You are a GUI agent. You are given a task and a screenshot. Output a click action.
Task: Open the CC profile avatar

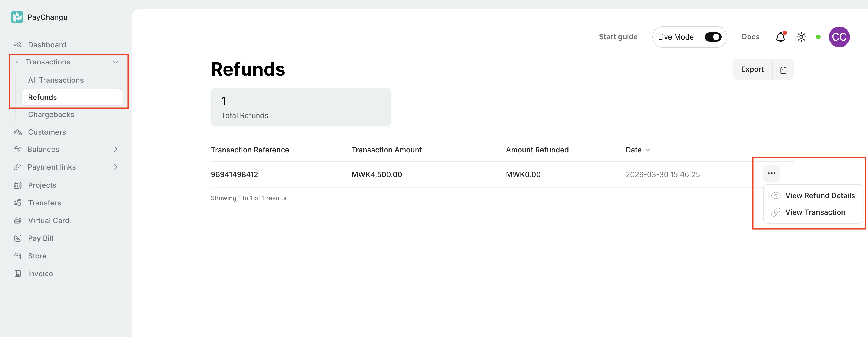(x=839, y=37)
